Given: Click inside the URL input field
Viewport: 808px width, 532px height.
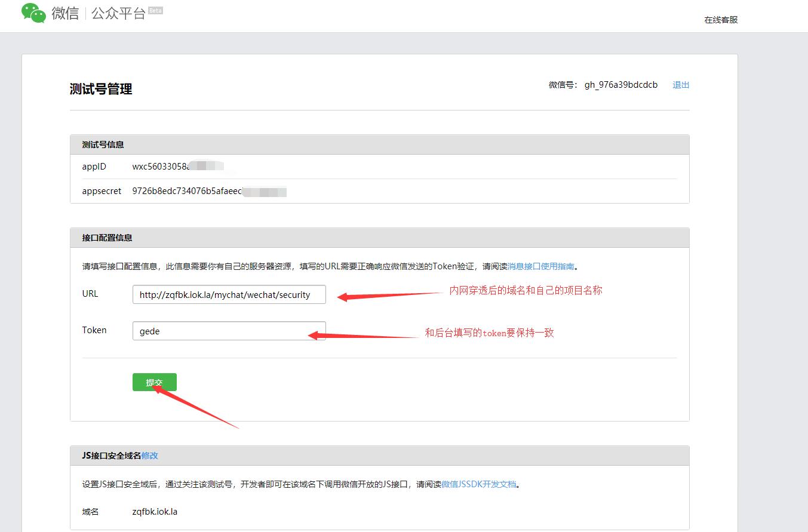Looking at the screenshot, I should (x=229, y=294).
